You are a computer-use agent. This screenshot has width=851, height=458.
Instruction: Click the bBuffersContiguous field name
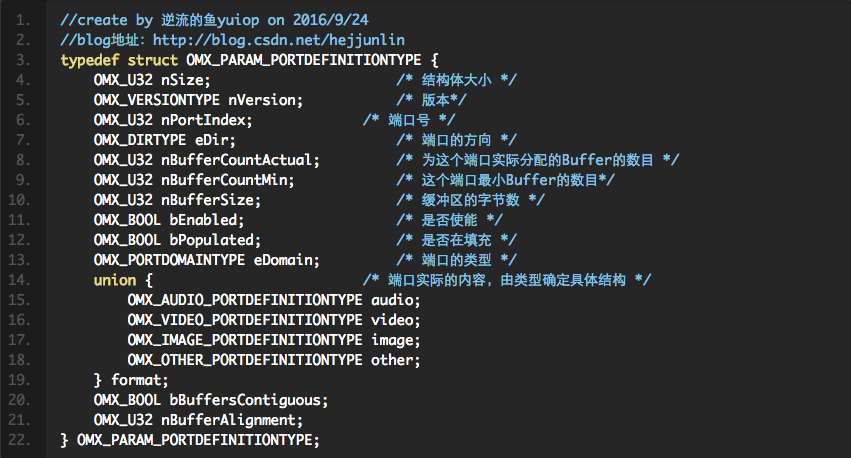tap(249, 400)
